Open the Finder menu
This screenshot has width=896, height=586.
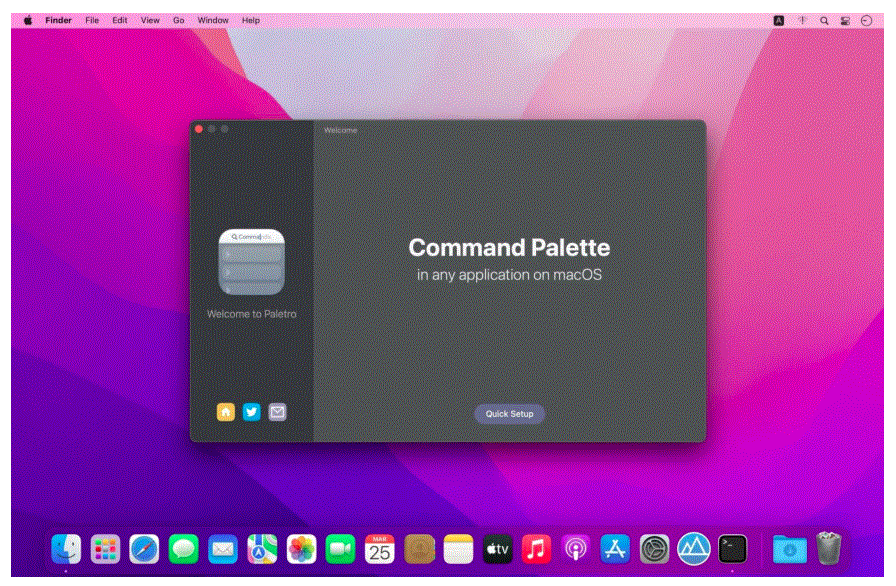point(58,20)
